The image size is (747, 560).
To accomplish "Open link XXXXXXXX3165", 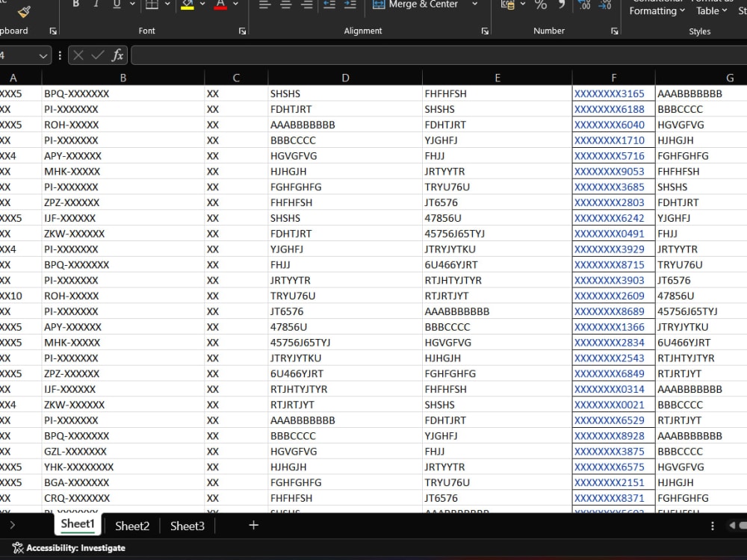I will pos(609,94).
